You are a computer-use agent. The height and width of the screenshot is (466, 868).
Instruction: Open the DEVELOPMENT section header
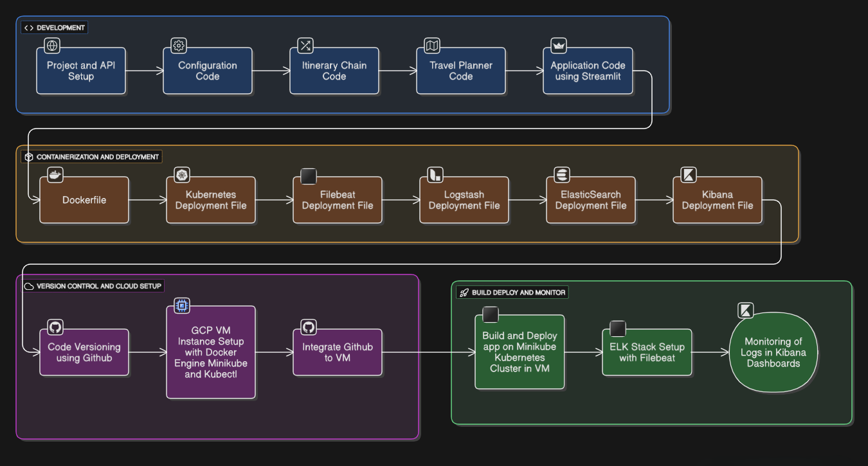(x=54, y=28)
